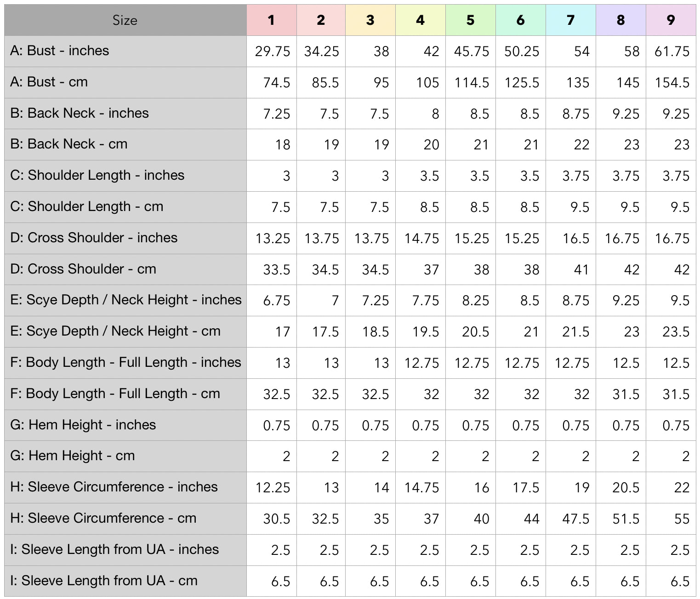
Task: Click 'H: Sleeve Circumference - inches' row label
Action: coord(114,487)
